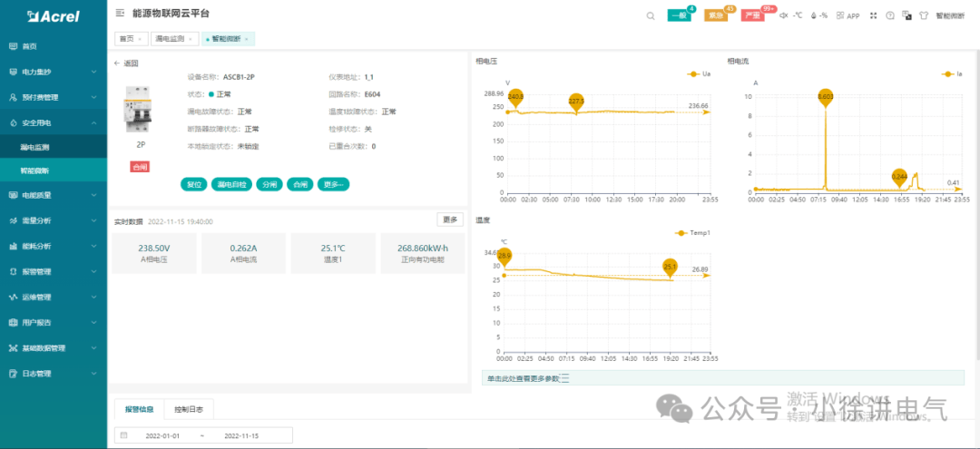Click the green 合闸 close-switch button
The height and width of the screenshot is (449, 980).
coord(300,184)
